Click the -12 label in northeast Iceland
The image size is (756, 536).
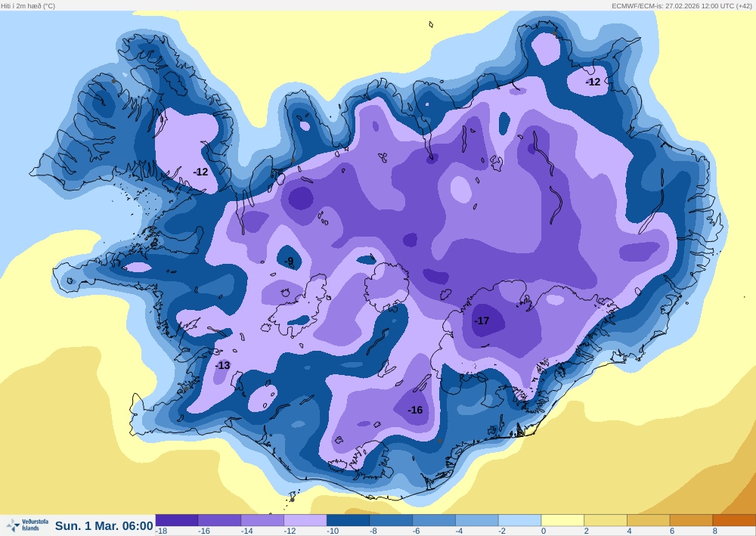click(593, 82)
